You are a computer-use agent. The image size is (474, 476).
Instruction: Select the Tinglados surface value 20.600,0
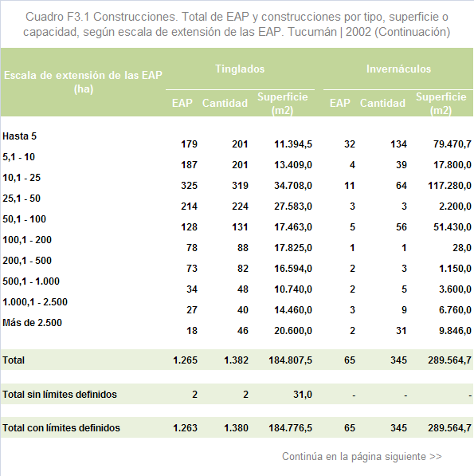coord(293,331)
